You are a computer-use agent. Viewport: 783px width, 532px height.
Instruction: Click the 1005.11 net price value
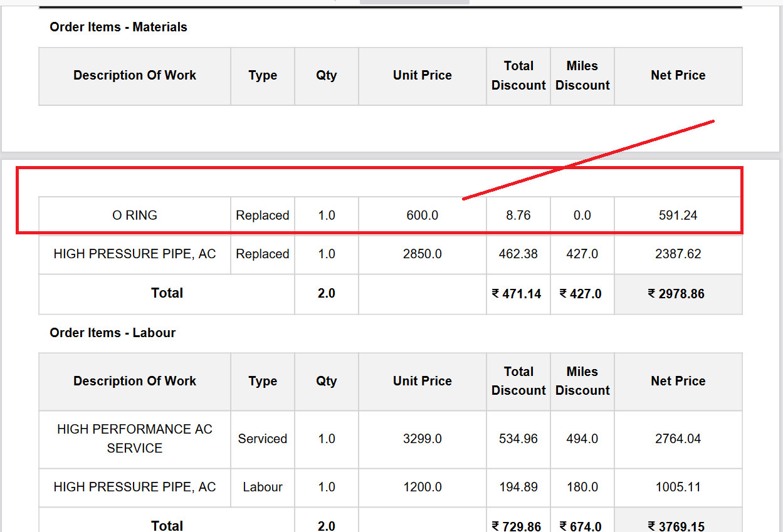[678, 488]
